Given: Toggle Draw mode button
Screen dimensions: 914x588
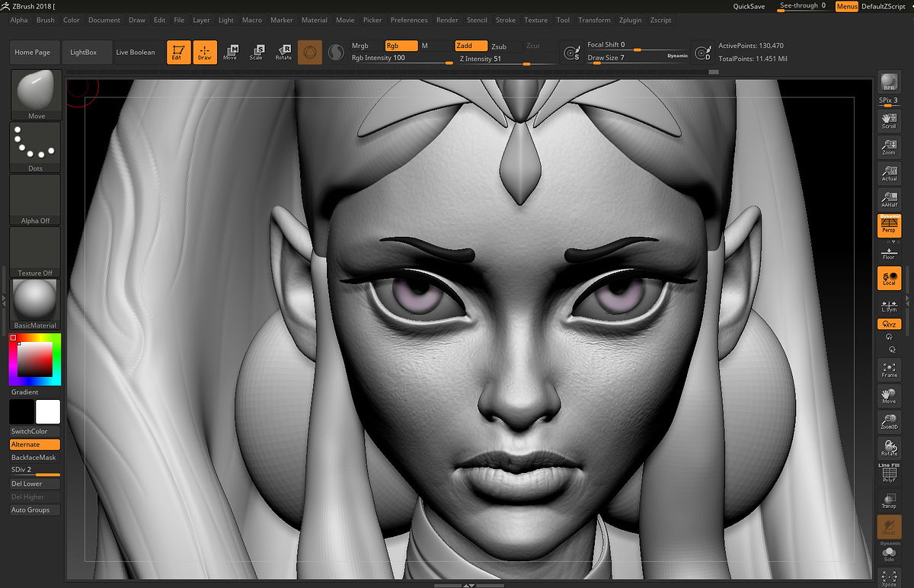Looking at the screenshot, I should point(205,53).
